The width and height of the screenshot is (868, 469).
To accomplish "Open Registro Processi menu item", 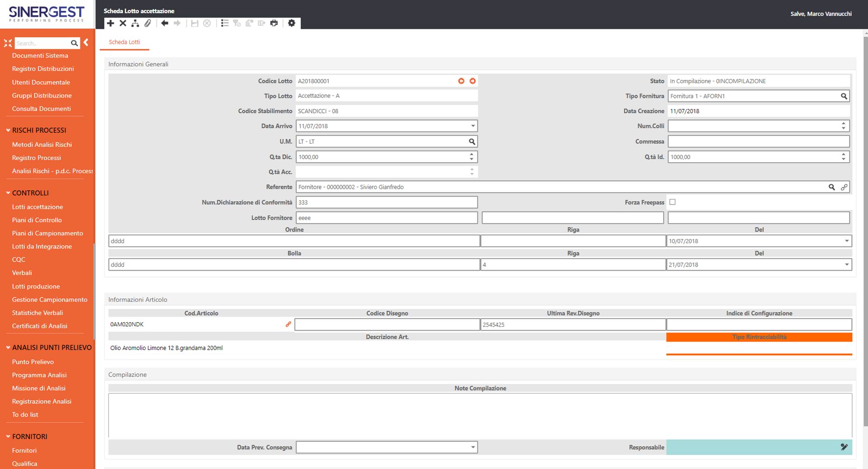I will point(37,158).
